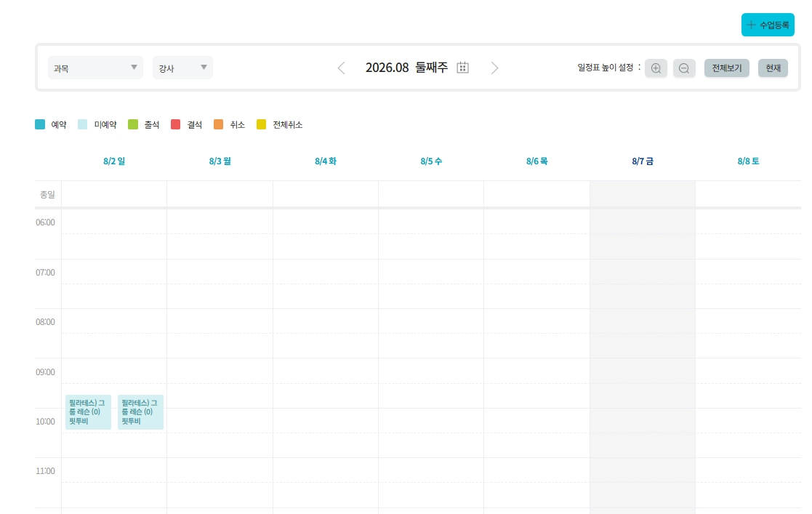Screen dimensions: 812x514
Task: Open the 과목 dropdown
Action: (x=95, y=68)
